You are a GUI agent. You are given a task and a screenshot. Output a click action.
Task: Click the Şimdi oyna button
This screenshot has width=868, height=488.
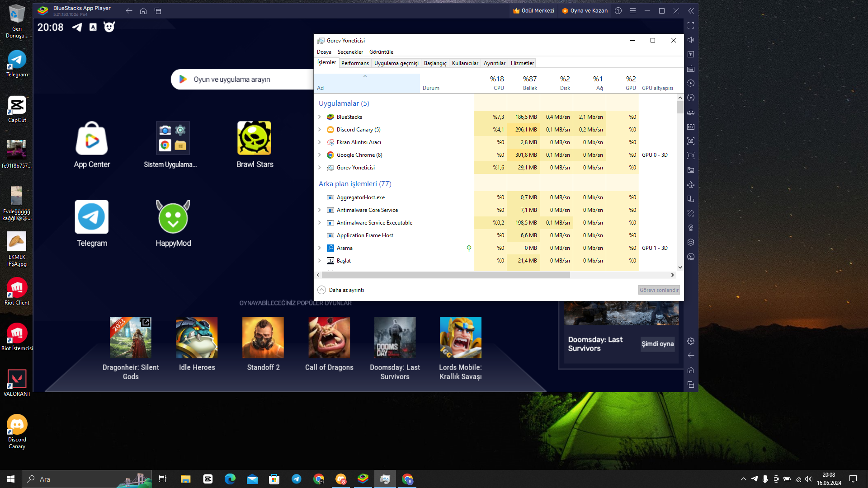[x=657, y=344]
